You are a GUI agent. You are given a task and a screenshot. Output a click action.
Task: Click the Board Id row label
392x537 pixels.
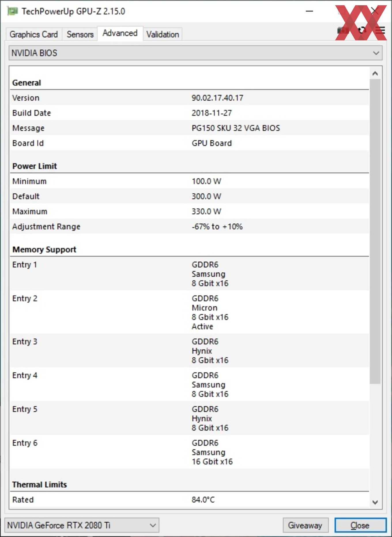point(28,143)
